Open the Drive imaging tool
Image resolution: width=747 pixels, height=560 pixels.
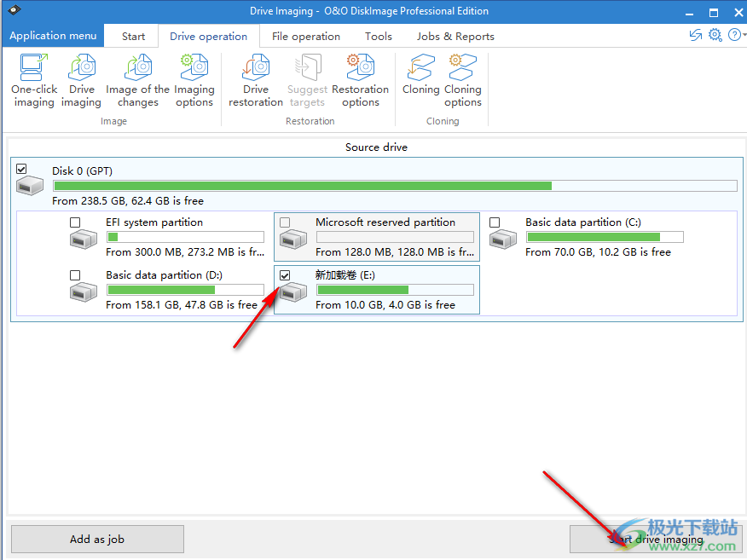click(82, 82)
